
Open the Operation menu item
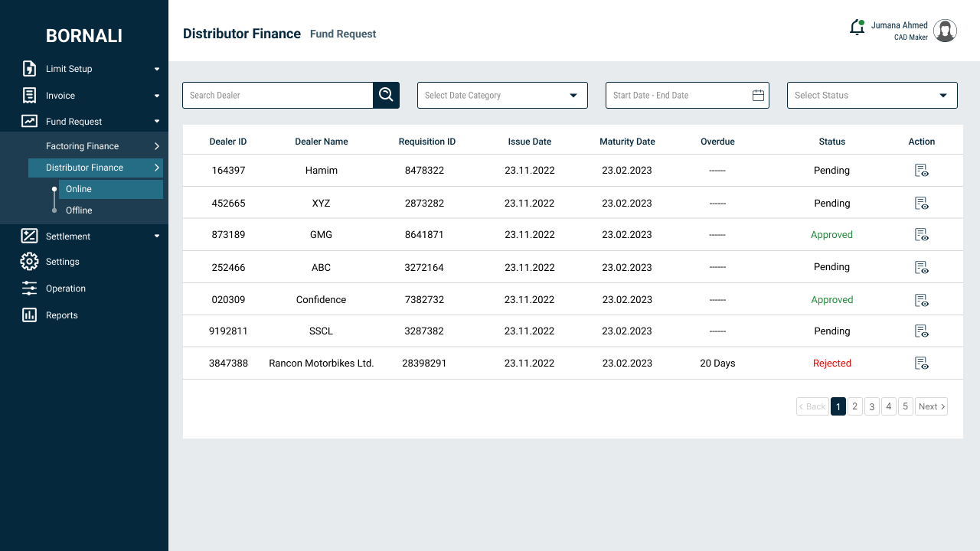tap(66, 289)
